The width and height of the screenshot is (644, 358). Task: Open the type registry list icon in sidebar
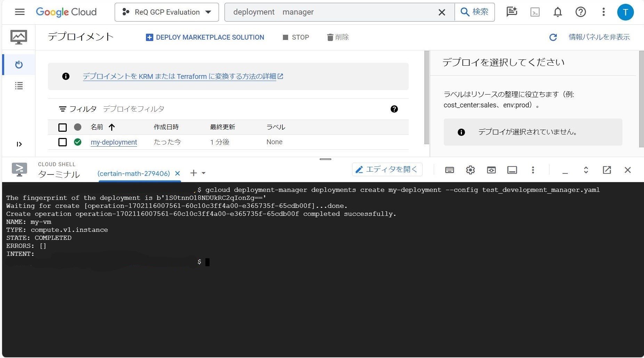pos(19,86)
